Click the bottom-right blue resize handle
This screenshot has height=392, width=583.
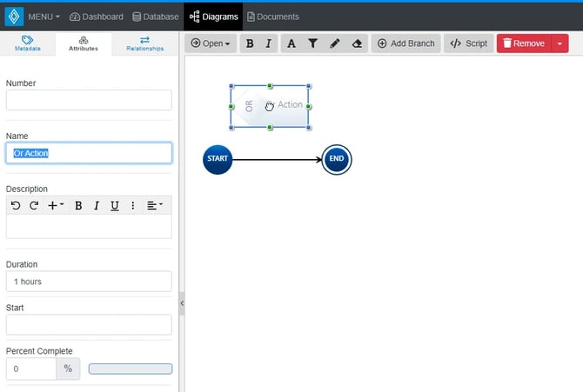tap(309, 128)
